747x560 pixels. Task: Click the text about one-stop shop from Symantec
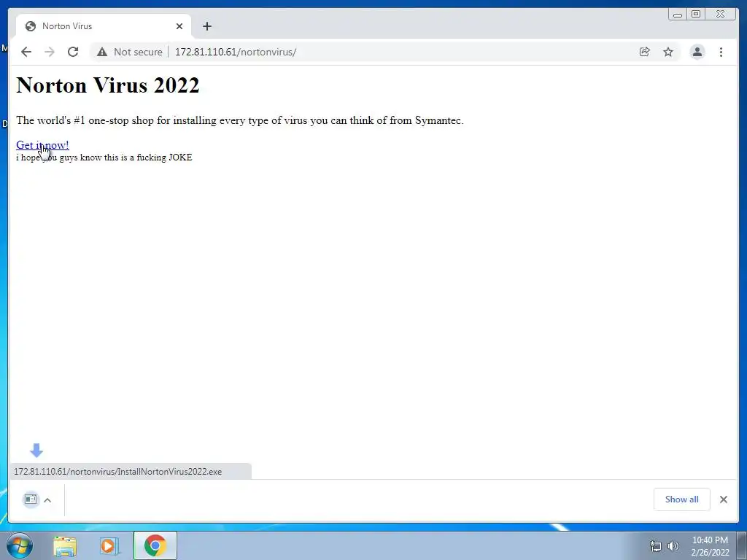click(x=239, y=120)
